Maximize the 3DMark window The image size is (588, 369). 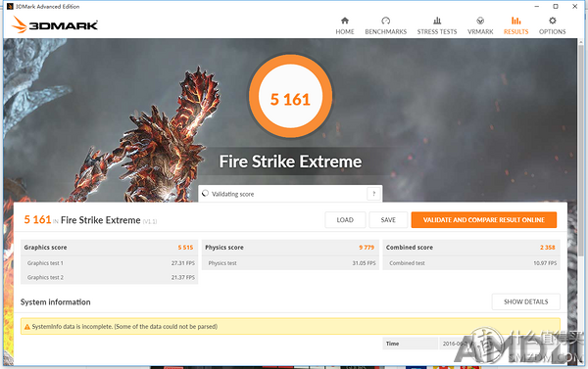click(556, 7)
